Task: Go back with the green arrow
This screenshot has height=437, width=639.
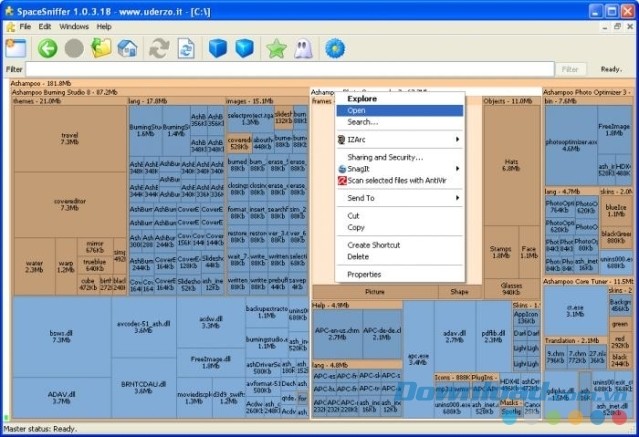Action: click(47, 48)
